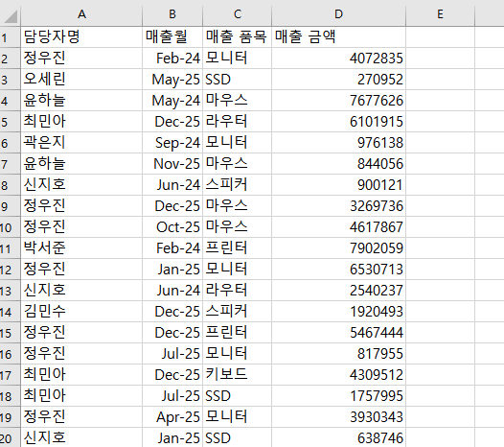This screenshot has height=447, width=504.
Task: Select SSD cell in row 3
Action: coord(238,80)
